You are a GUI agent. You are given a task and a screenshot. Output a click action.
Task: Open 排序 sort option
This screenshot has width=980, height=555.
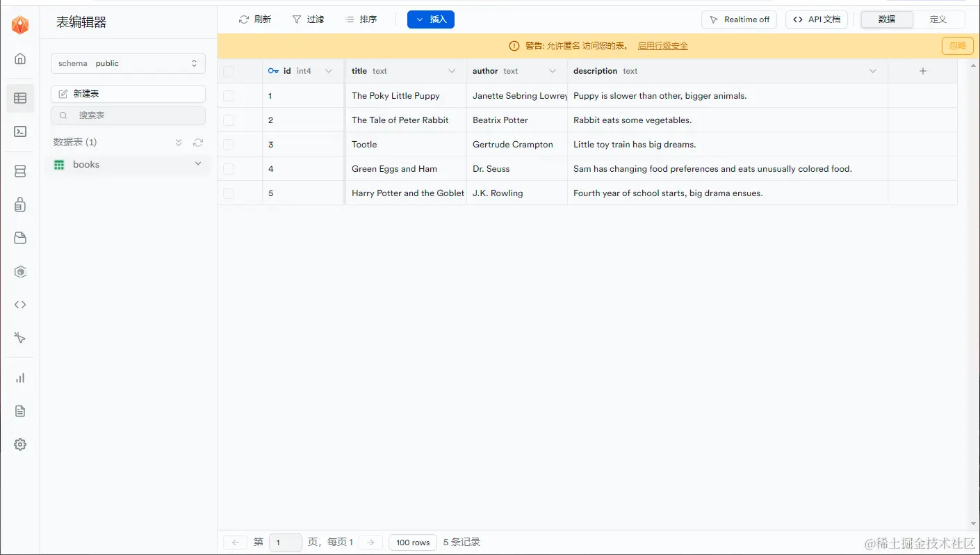pyautogui.click(x=361, y=19)
